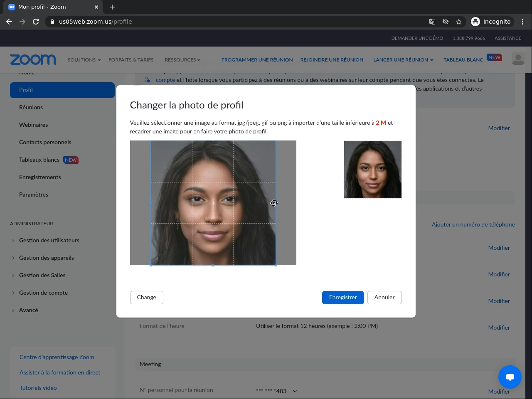Image resolution: width=532 pixels, height=399 pixels.
Task: Show the hidden personal meeting number
Action: pos(295,391)
